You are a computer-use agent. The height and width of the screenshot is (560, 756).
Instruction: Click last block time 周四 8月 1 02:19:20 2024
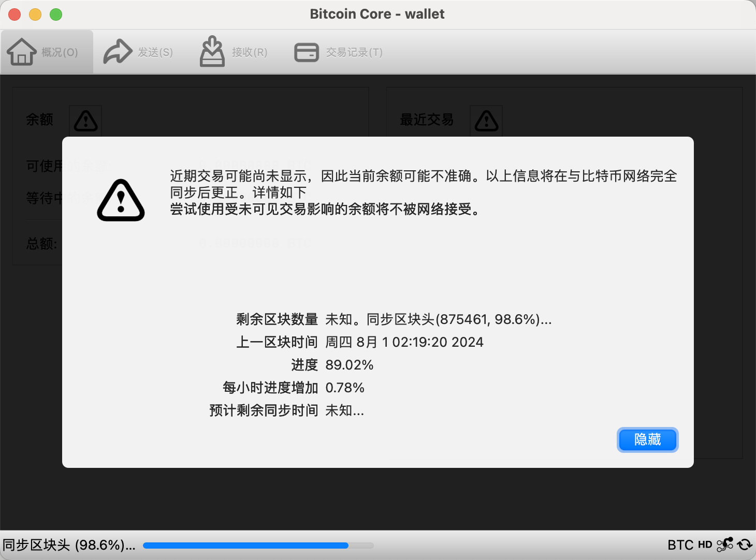(x=404, y=342)
